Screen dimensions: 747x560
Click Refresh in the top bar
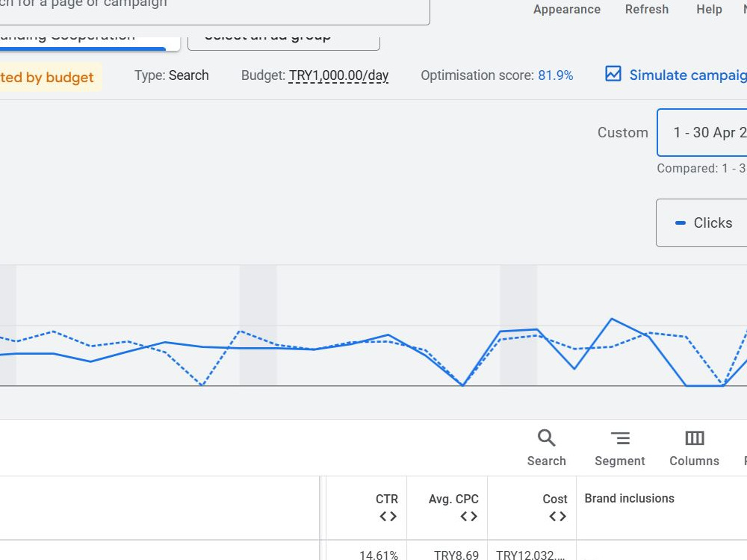click(646, 10)
